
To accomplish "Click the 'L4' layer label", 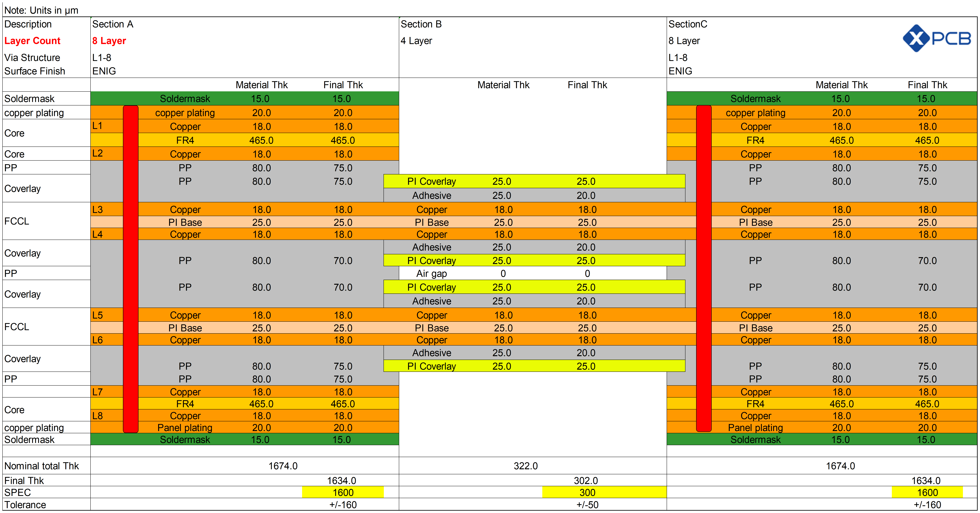I will pyautogui.click(x=97, y=234).
